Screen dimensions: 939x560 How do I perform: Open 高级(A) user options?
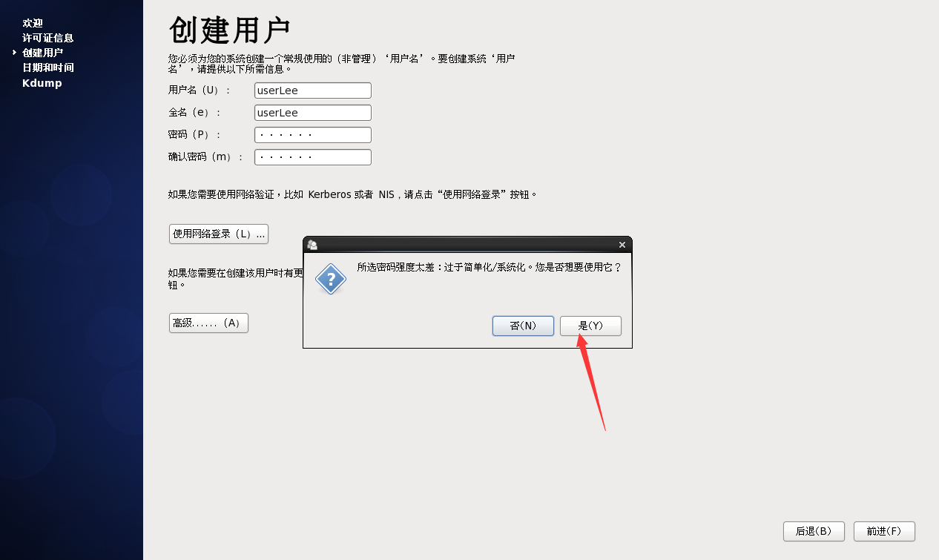click(208, 323)
